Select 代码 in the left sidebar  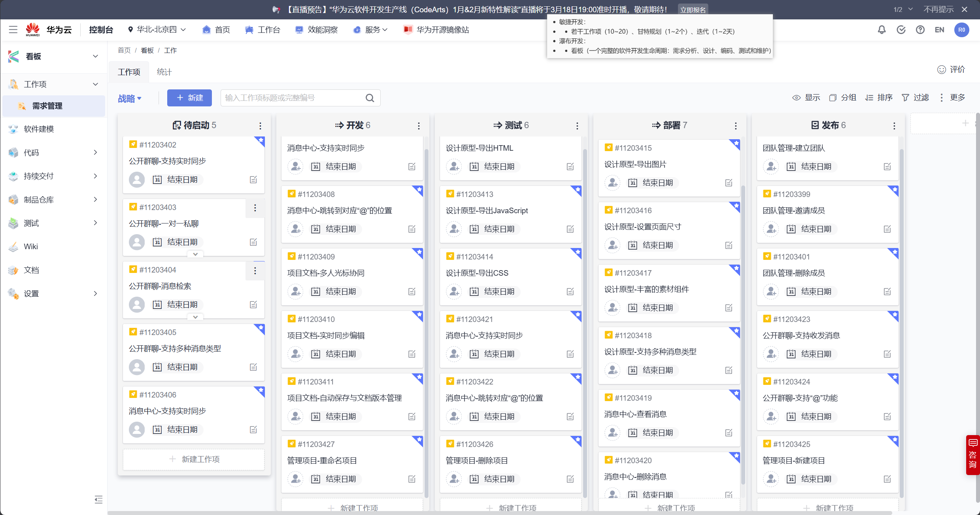31,152
